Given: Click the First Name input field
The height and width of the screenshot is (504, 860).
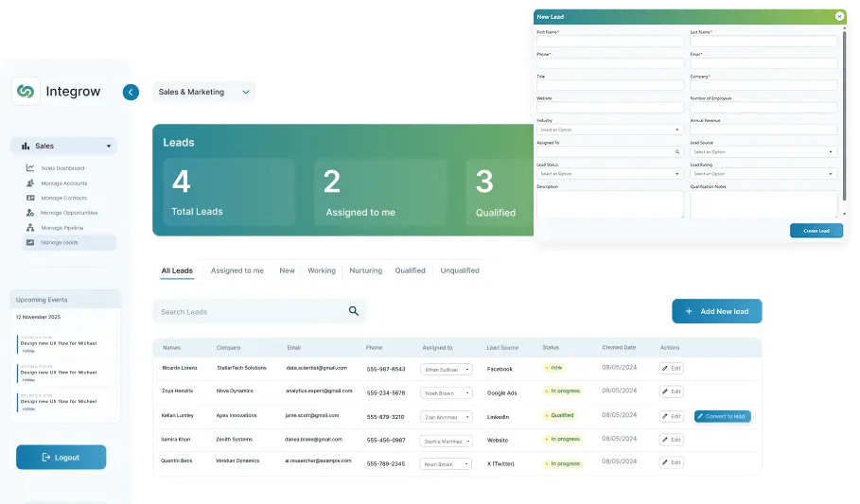Looking at the screenshot, I should 609,42.
